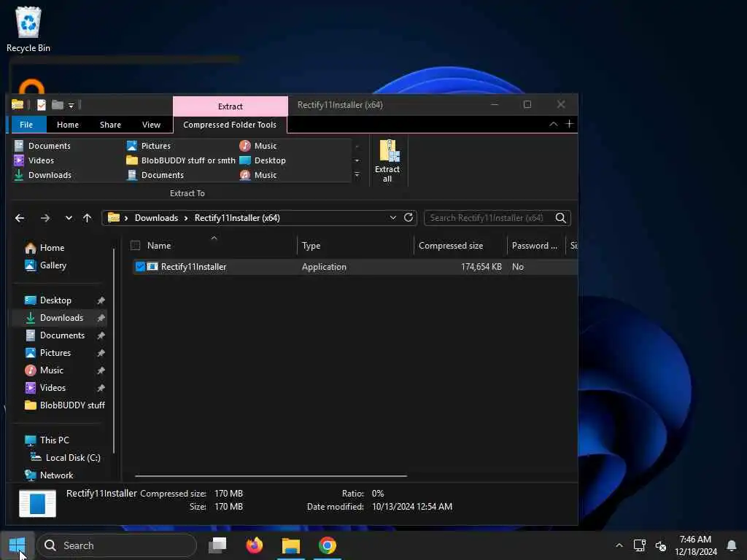Click Downloads in the address breadcrumb

pos(156,218)
